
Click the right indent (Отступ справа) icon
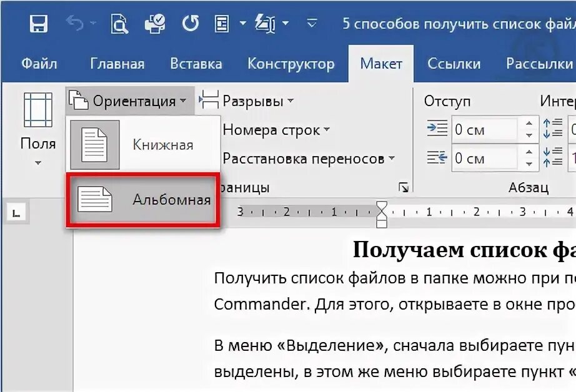pos(437,159)
